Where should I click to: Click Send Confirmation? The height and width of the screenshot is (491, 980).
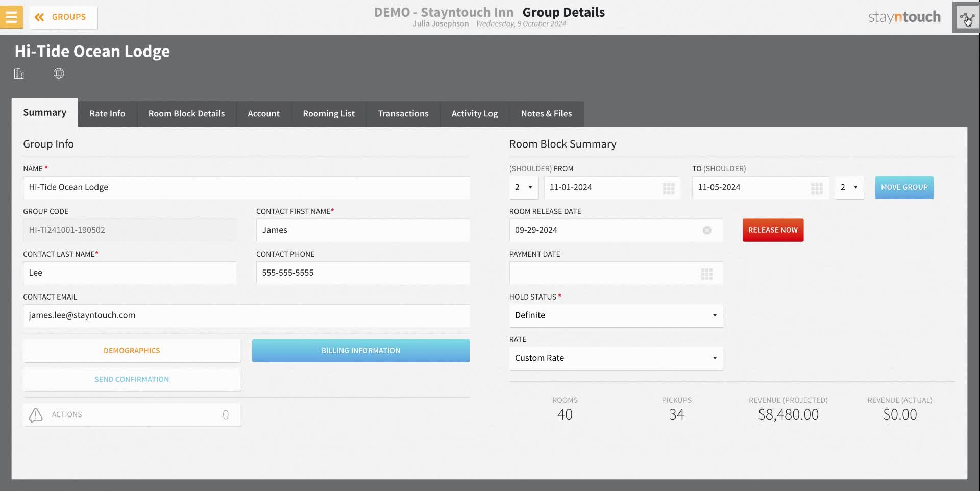click(x=132, y=379)
